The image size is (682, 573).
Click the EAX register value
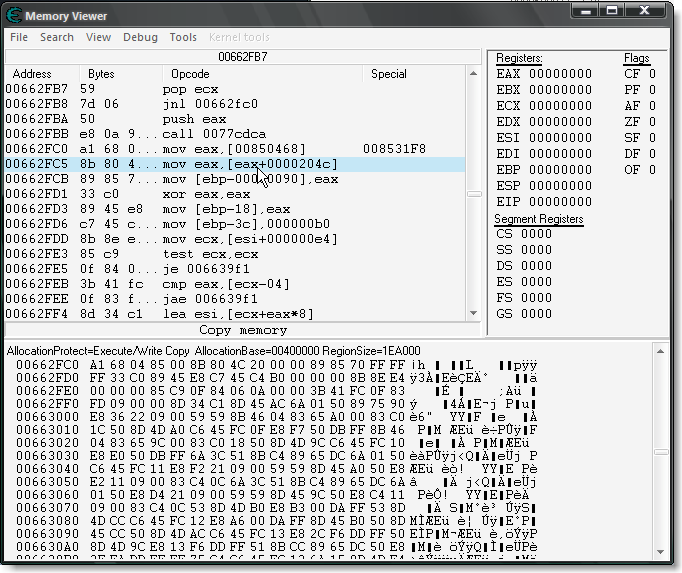(560, 74)
